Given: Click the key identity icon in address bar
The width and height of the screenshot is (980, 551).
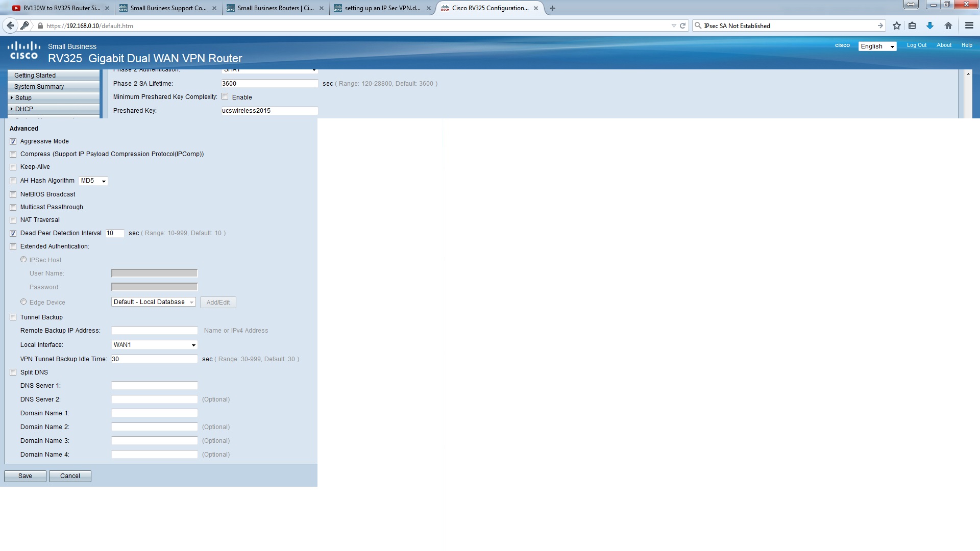Looking at the screenshot, I should [24, 26].
